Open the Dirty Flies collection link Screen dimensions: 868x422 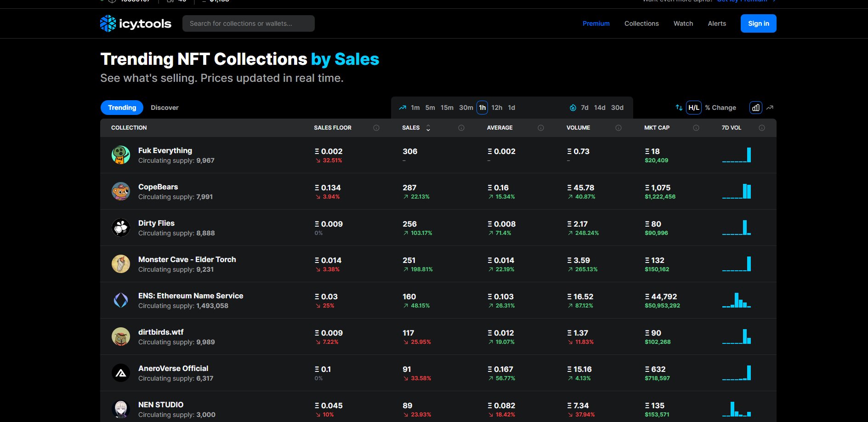(156, 223)
